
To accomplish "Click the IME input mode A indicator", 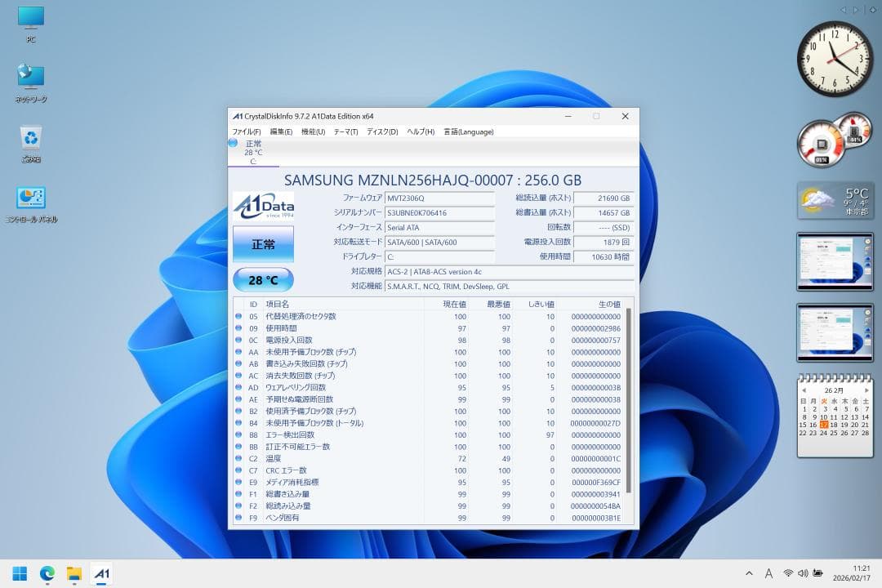I will [768, 573].
